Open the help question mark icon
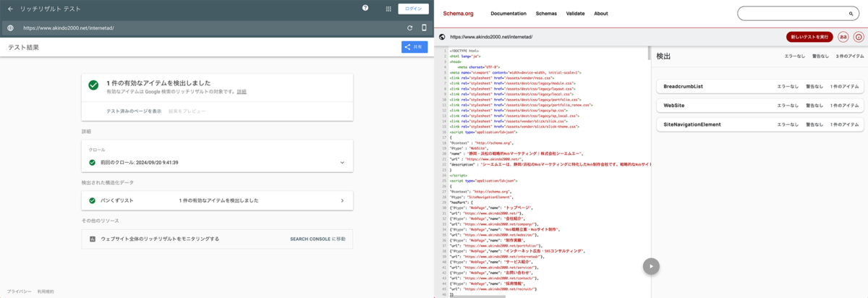 point(365,9)
